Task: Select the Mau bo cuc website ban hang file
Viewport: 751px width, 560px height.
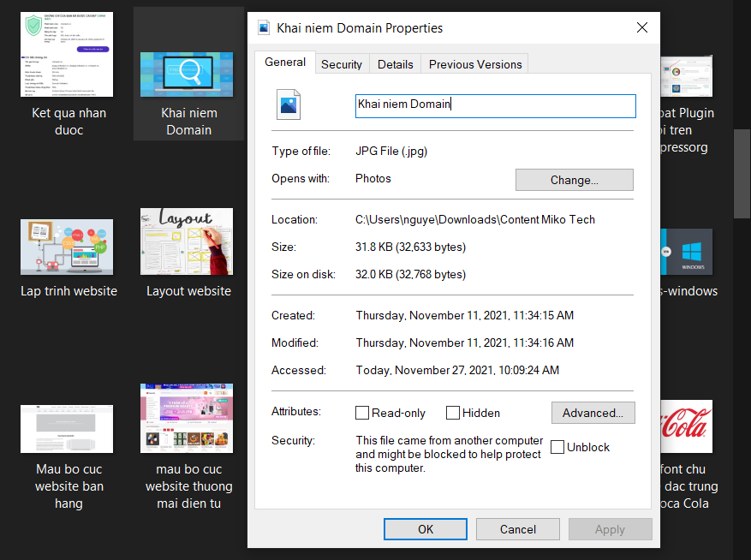Action: (67, 429)
